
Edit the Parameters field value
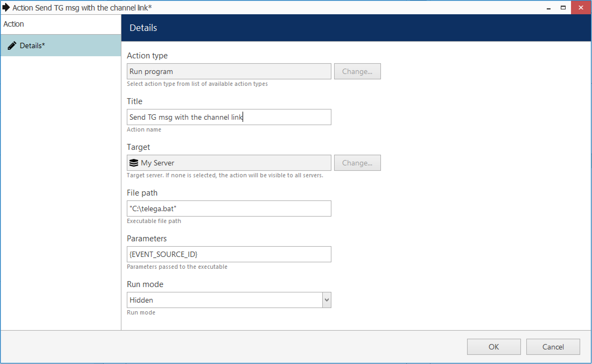[229, 254]
